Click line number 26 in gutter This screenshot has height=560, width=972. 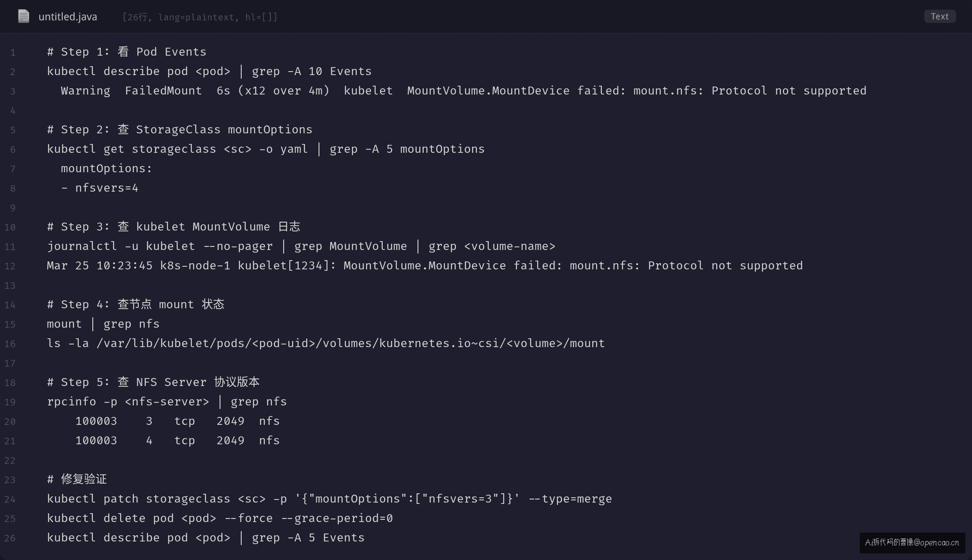(10, 538)
